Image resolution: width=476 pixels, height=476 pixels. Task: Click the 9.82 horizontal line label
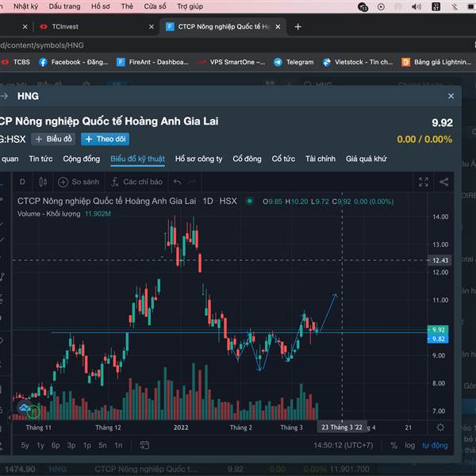coord(438,339)
